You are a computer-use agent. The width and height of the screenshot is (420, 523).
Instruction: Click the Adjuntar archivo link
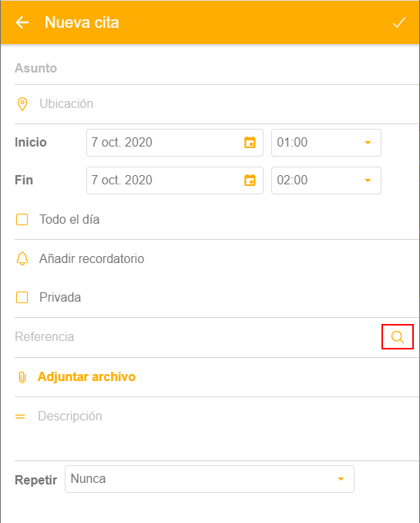tap(86, 377)
